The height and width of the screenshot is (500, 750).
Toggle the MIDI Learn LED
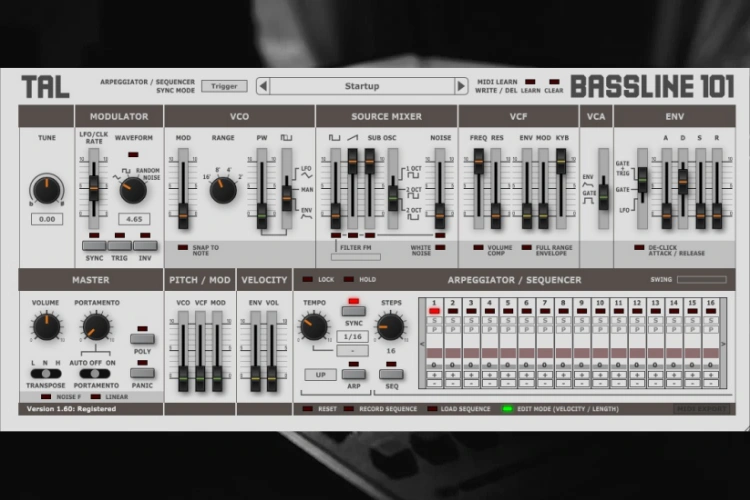(530, 82)
